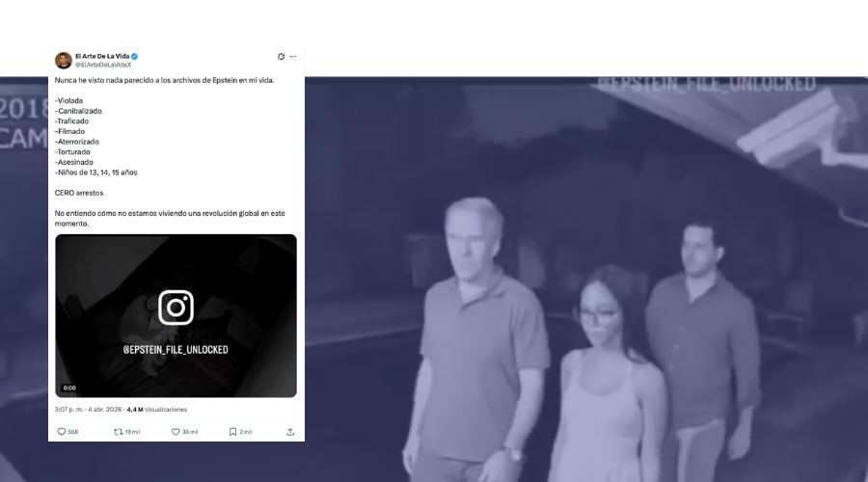Viewport: 868px width, 482px height.
Task: Click the reply comment icon
Action: 61,432
